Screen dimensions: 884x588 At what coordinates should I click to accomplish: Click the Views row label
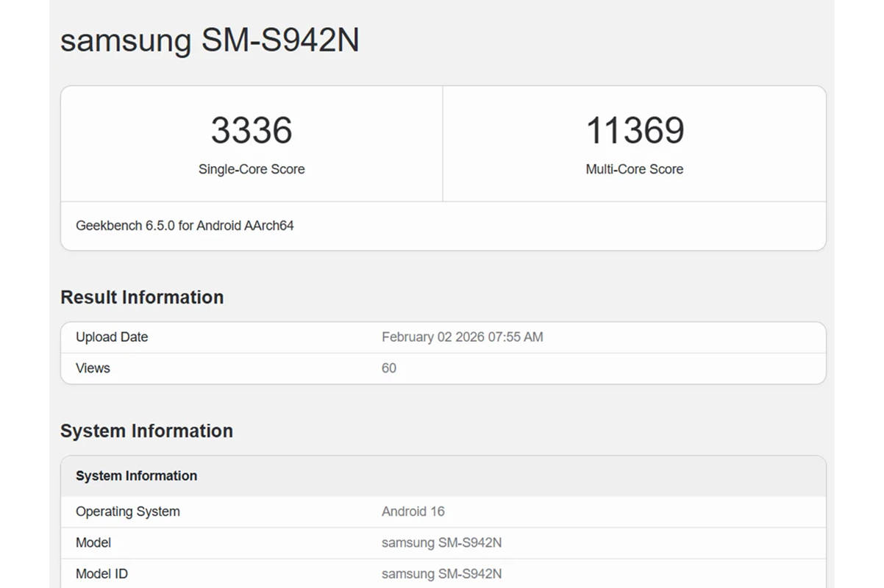(x=93, y=368)
